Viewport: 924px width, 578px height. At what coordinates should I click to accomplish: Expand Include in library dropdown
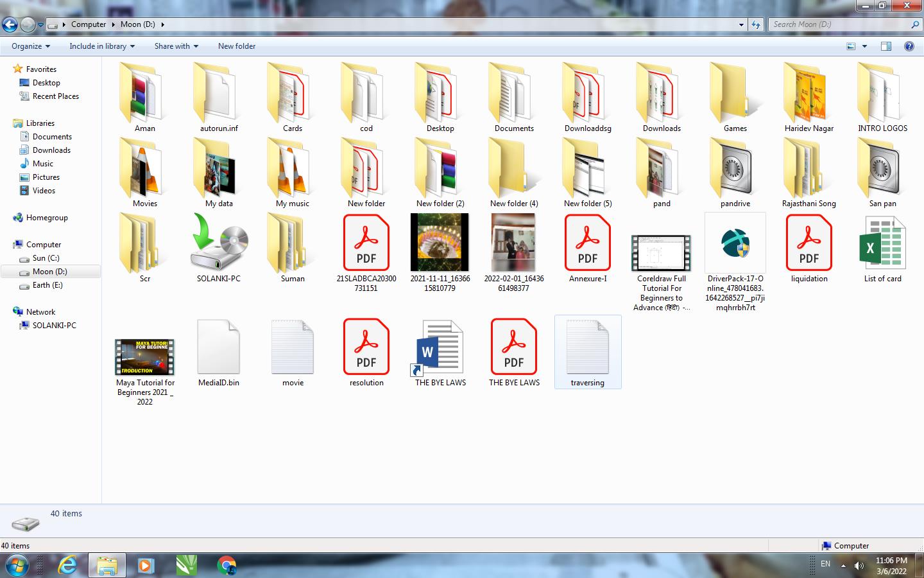click(x=102, y=46)
